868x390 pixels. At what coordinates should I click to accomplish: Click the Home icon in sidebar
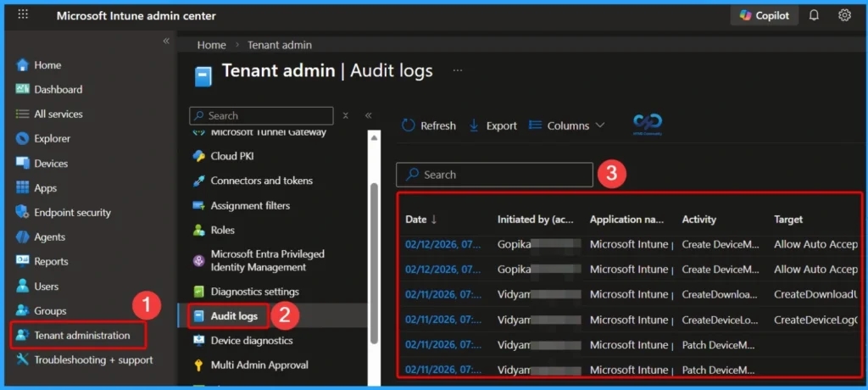coord(22,65)
